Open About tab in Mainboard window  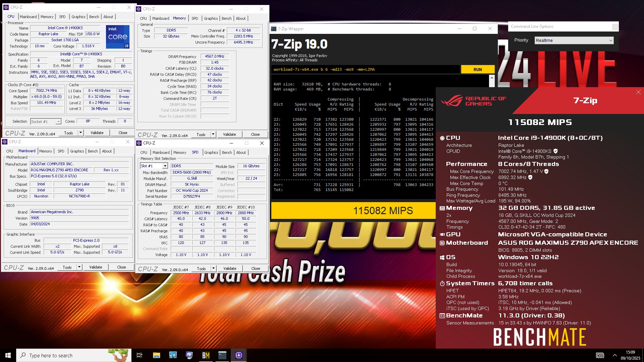[107, 151]
